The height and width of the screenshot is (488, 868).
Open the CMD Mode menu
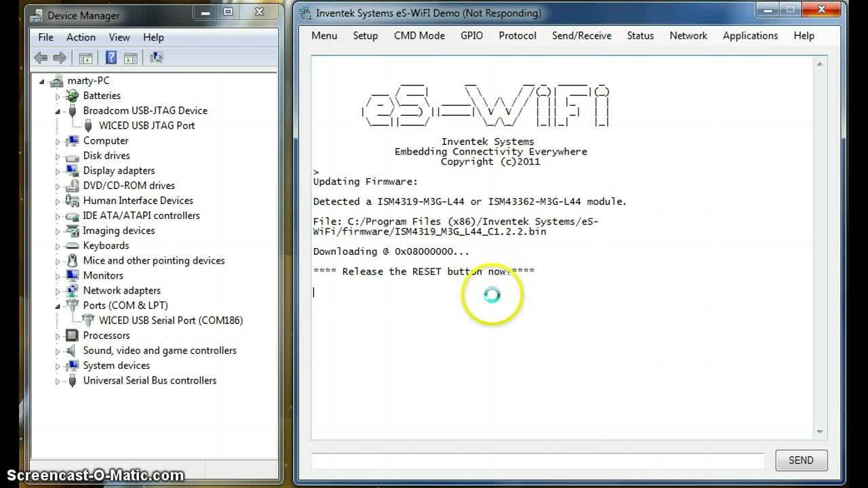click(x=419, y=35)
